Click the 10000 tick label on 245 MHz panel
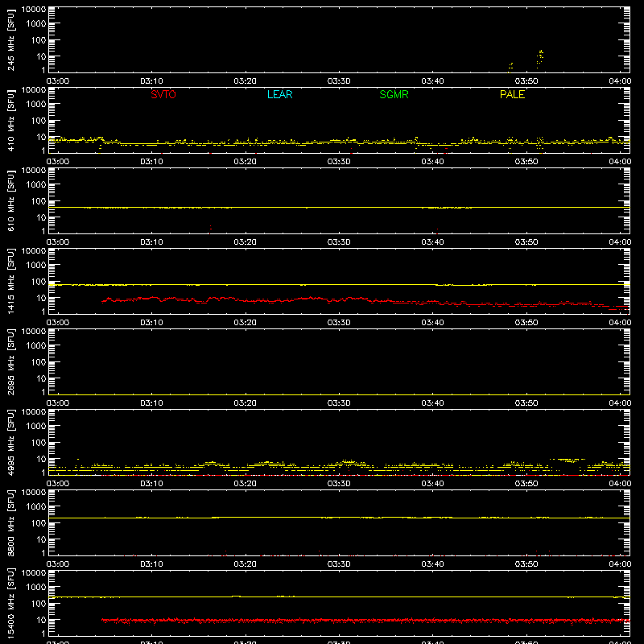Image resolution: width=644 pixels, height=644 pixels. (34, 10)
